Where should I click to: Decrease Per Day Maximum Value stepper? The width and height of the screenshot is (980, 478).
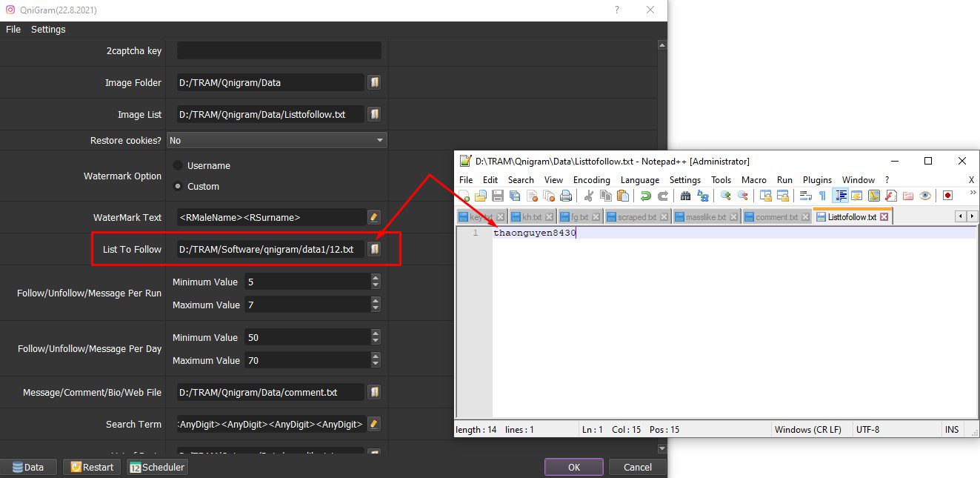pos(376,364)
